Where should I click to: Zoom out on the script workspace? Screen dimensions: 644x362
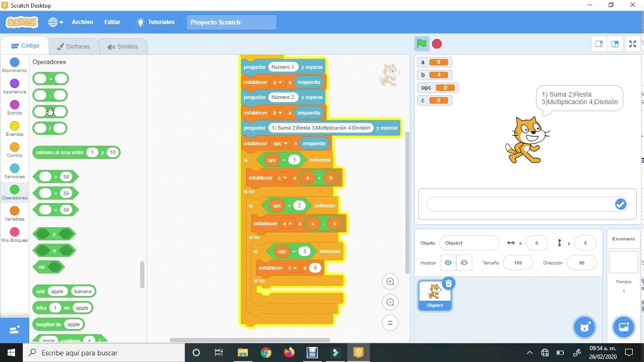tap(390, 302)
